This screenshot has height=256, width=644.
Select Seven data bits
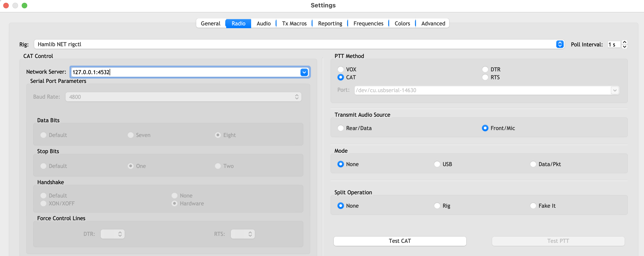tap(139, 135)
